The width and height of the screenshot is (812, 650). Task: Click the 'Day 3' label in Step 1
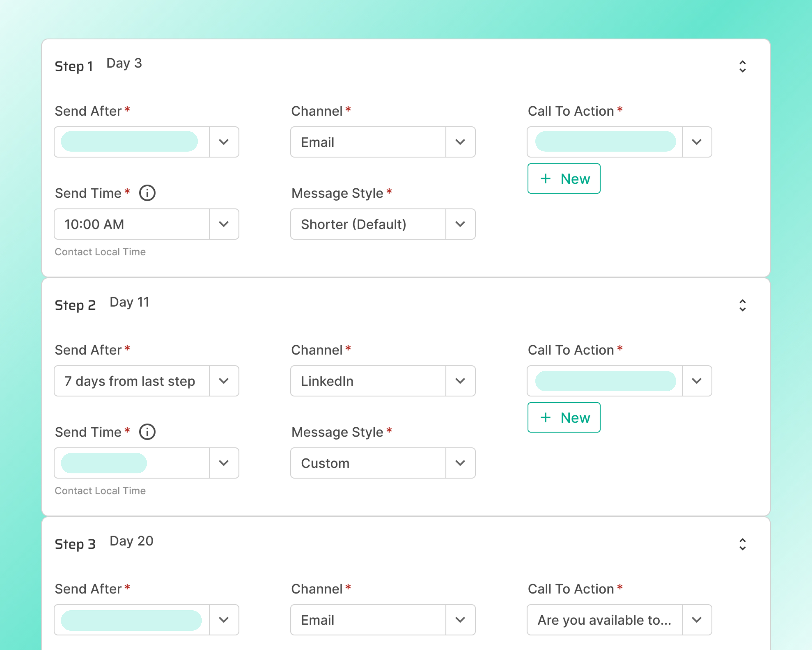(124, 63)
